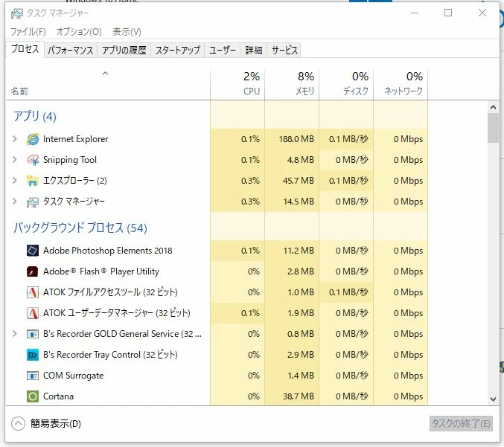Select the Snipping Tool process name
Viewport: 504px width, 447px height.
pyautogui.click(x=70, y=160)
